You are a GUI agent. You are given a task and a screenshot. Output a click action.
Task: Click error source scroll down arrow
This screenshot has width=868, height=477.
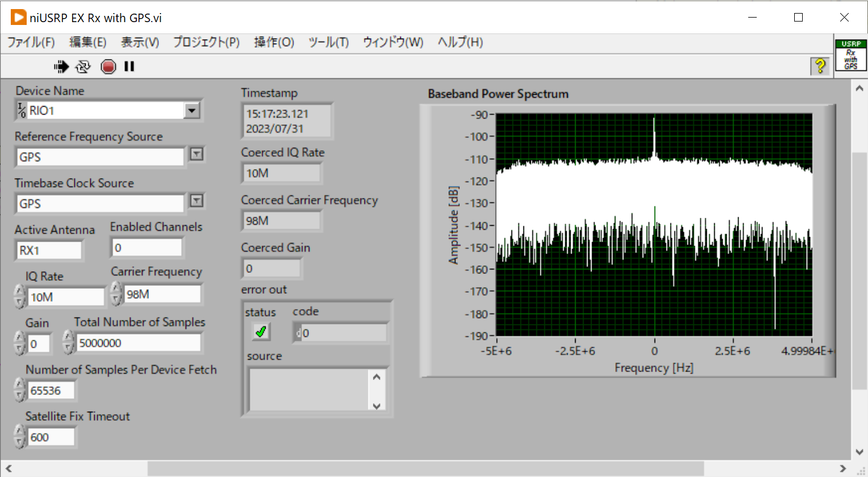(376, 405)
